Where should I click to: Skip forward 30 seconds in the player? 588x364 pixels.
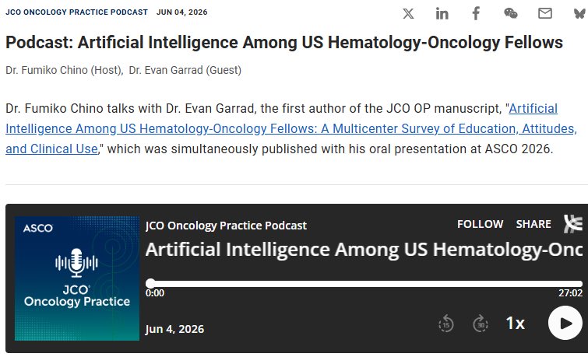481,324
